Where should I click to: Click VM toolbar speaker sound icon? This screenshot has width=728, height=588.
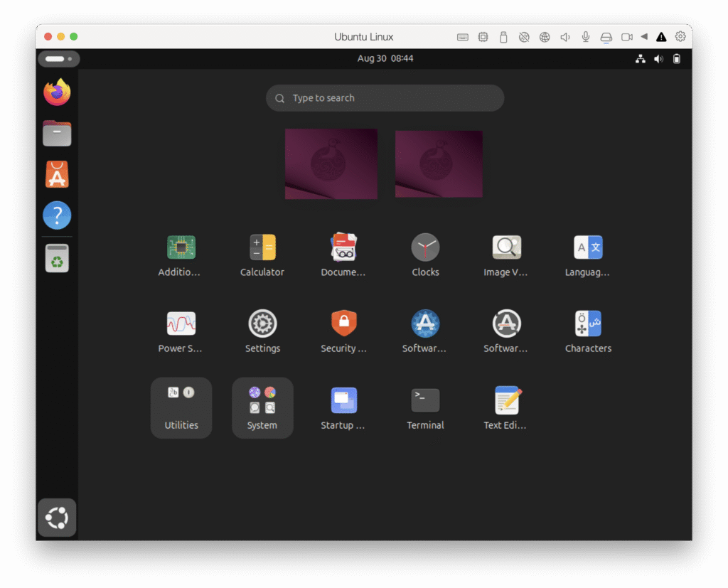(565, 37)
